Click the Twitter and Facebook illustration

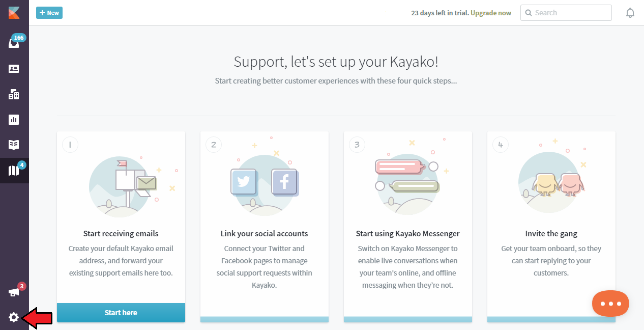[265, 182]
